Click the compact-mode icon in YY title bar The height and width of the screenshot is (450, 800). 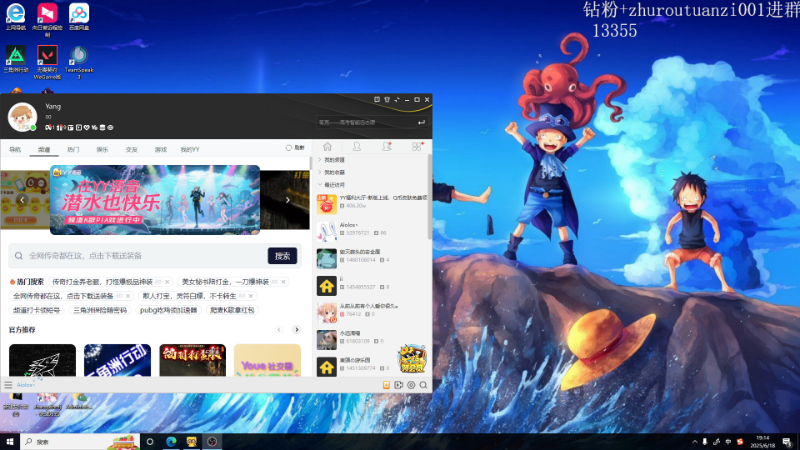[397, 99]
